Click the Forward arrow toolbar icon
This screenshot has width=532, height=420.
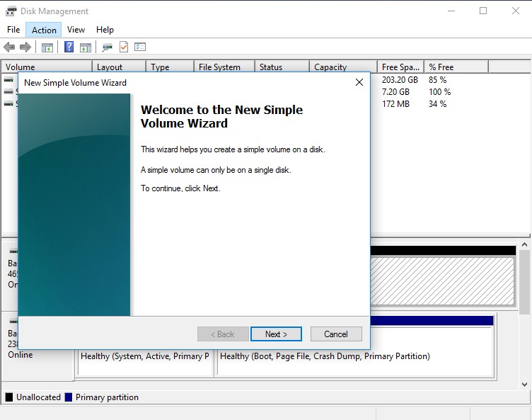pos(25,47)
